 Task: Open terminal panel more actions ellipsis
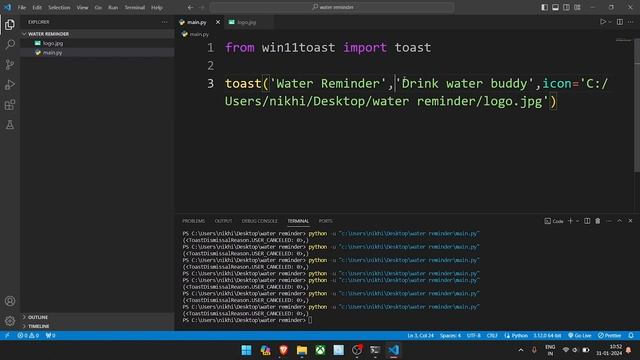coord(609,221)
